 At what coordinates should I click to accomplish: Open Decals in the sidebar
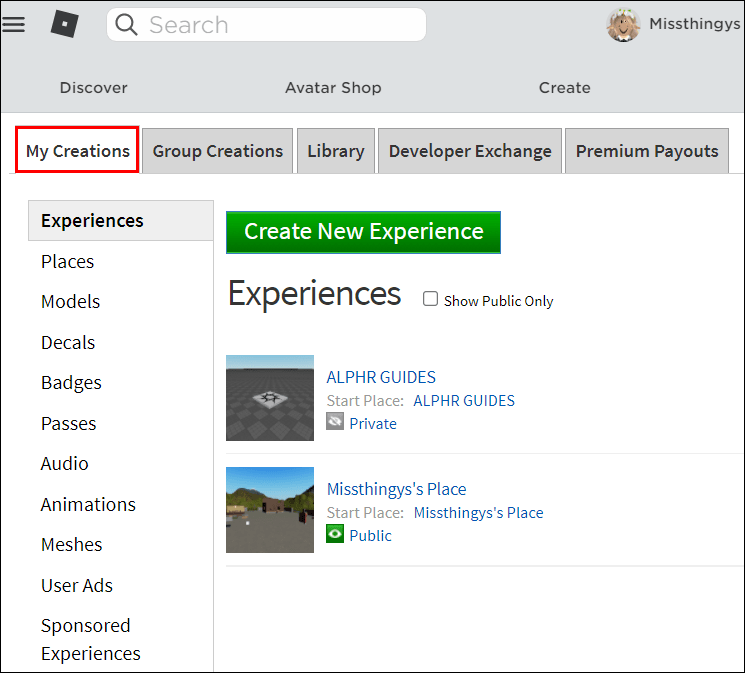[x=68, y=342]
